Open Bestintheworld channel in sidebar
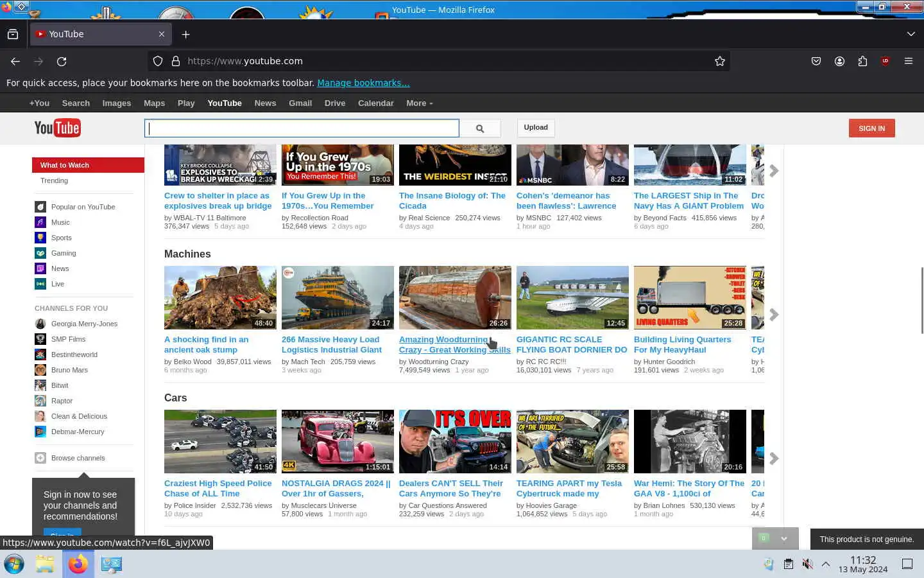 click(x=74, y=355)
